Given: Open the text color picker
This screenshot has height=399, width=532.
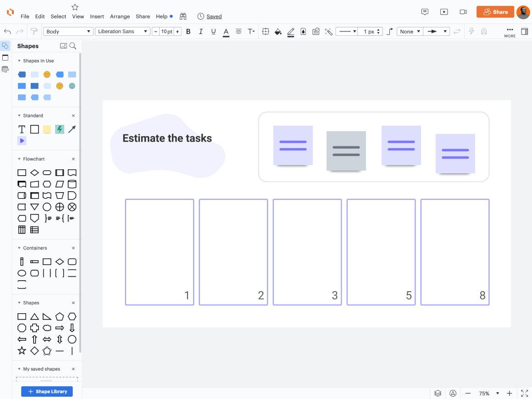Looking at the screenshot, I should tap(226, 32).
